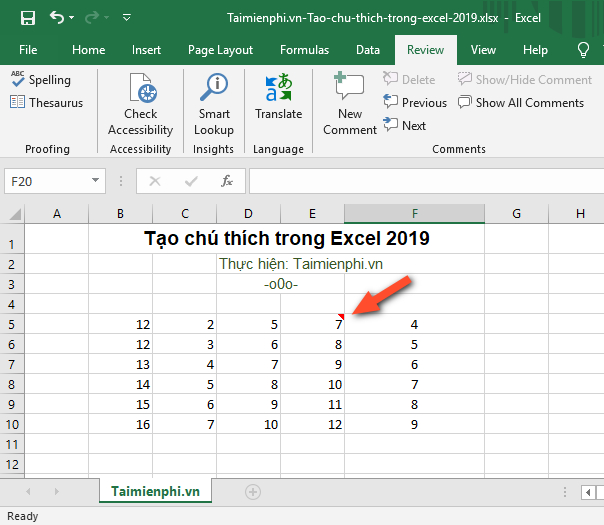The width and height of the screenshot is (604, 525).
Task: Click the Name Box showing F20
Action: 46,181
